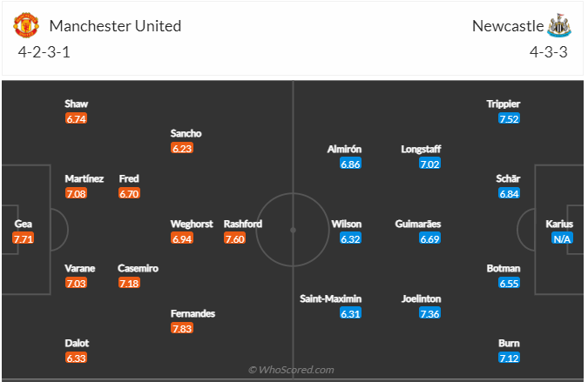Click De Gea's 7.71 rating badge
This screenshot has height=382, width=588.
pyautogui.click(x=24, y=238)
